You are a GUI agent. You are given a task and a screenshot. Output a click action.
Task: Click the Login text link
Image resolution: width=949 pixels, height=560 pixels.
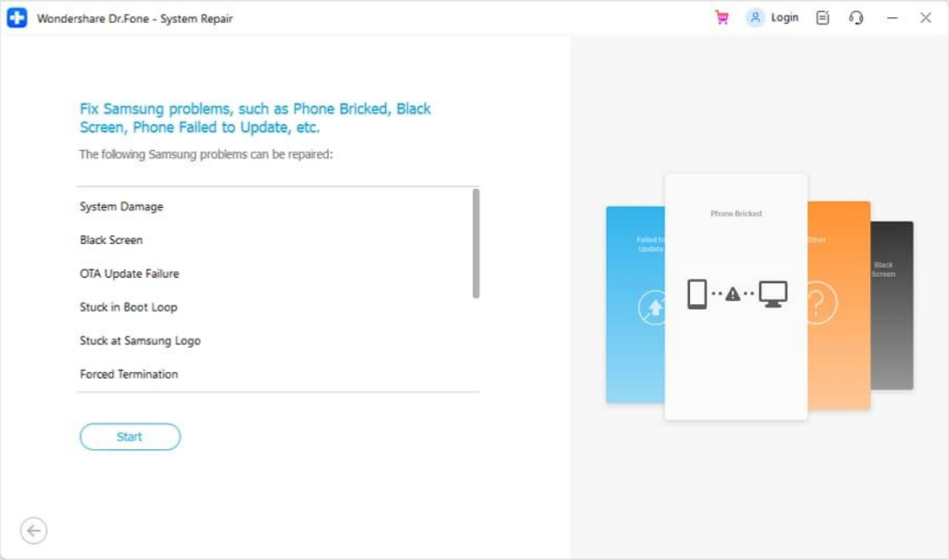pyautogui.click(x=784, y=18)
